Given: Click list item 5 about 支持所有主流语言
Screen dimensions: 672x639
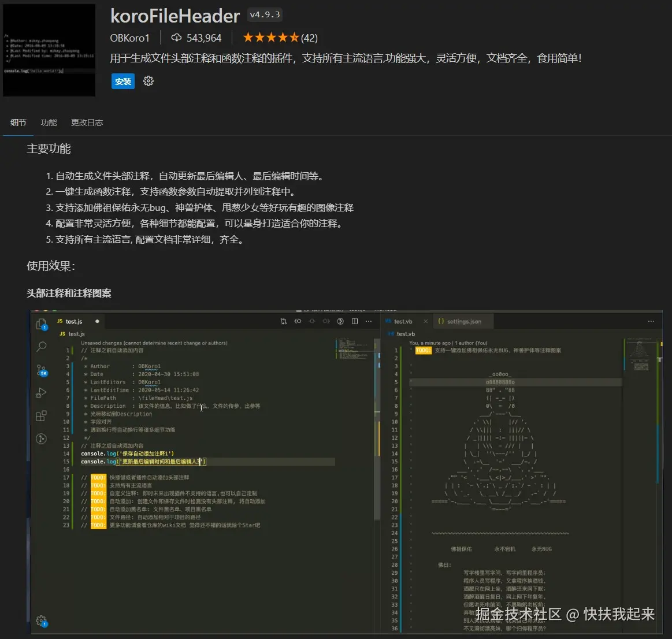Looking at the screenshot, I should tap(147, 240).
